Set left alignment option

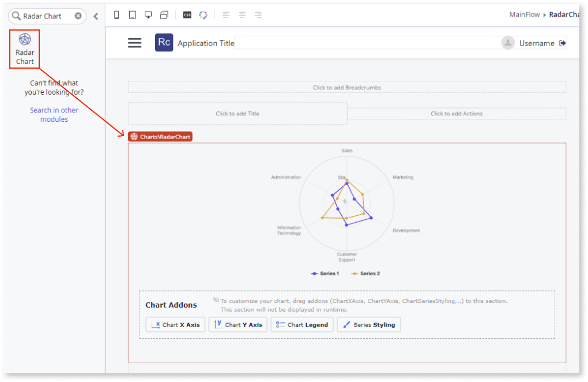226,15
